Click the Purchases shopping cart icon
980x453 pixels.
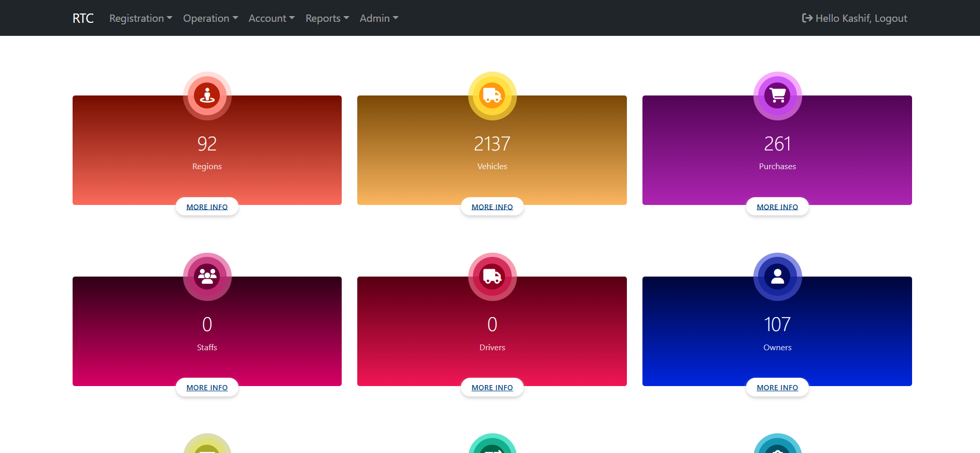coord(777,95)
